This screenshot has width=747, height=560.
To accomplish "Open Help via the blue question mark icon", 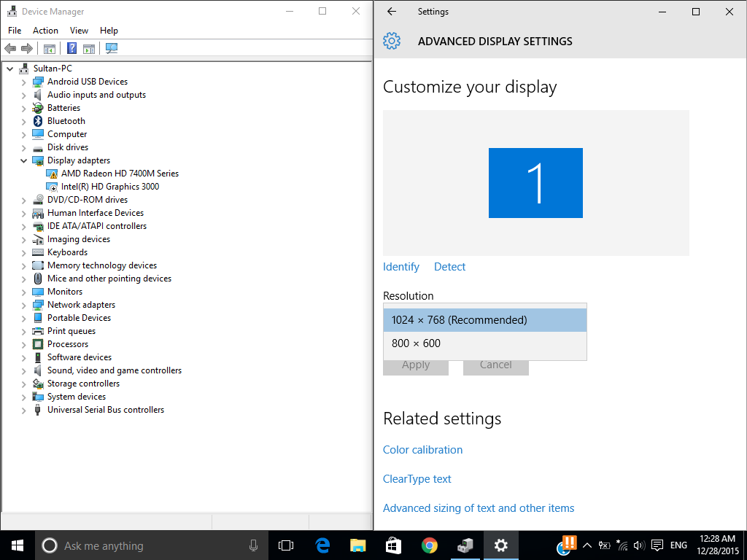I will (x=71, y=48).
